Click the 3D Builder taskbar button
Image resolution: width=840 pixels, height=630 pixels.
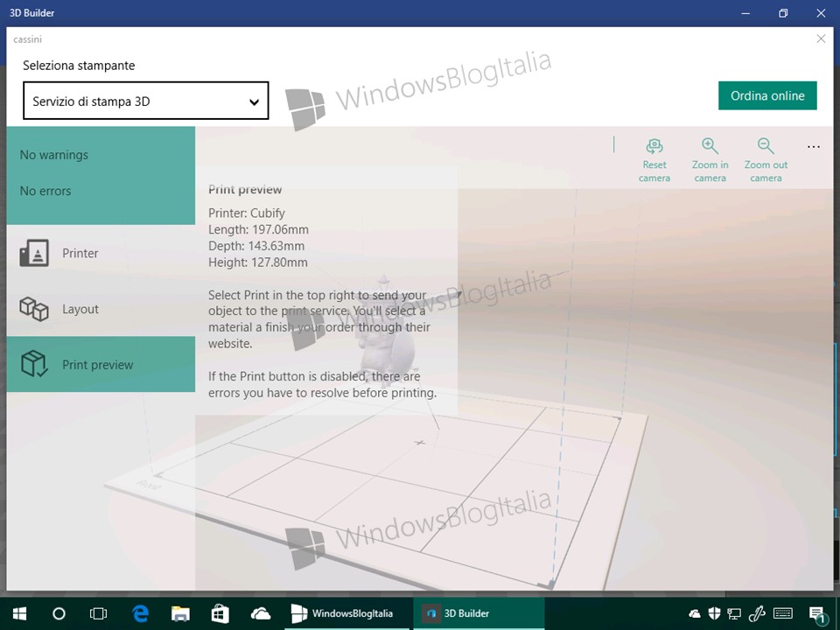point(479,613)
